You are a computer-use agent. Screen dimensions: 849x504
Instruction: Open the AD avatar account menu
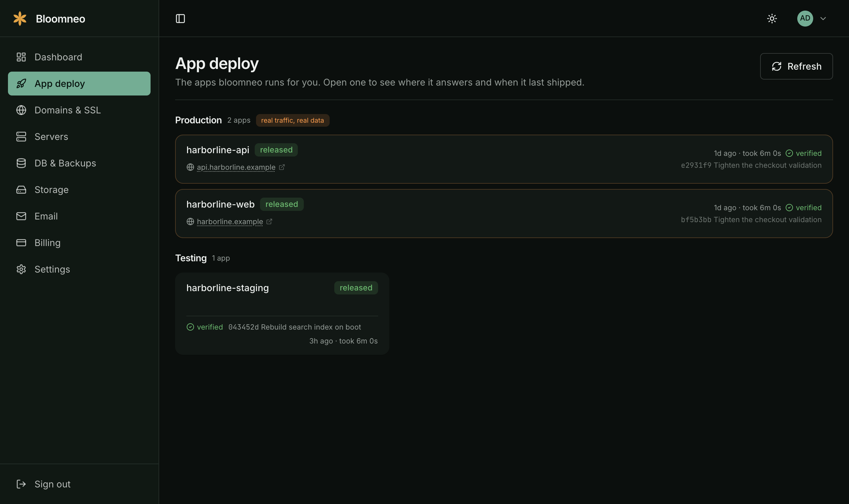[805, 18]
